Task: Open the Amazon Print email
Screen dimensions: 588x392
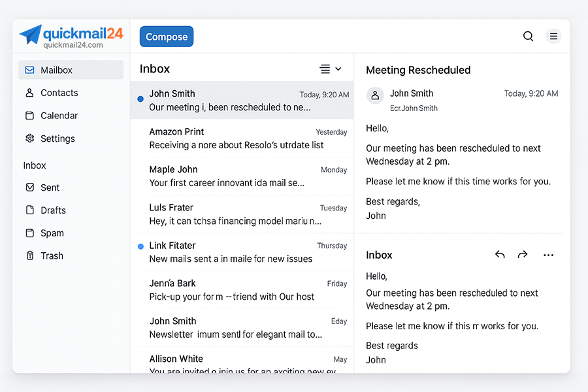Action: 242,139
